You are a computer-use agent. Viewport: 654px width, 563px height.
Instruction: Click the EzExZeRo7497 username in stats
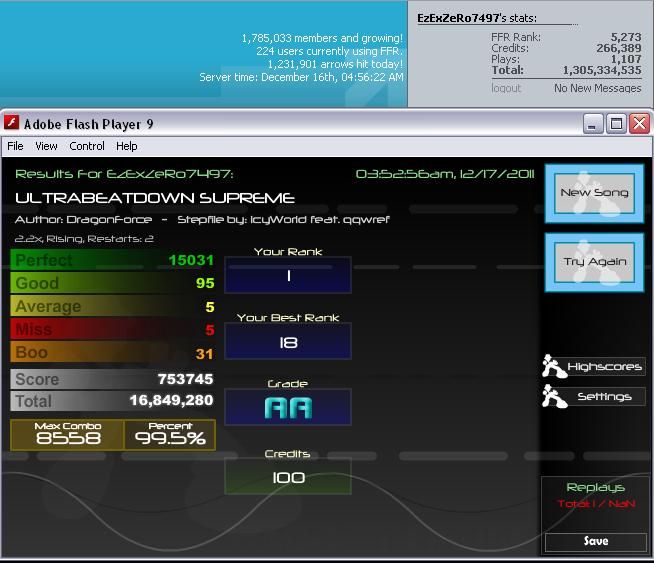click(x=457, y=18)
